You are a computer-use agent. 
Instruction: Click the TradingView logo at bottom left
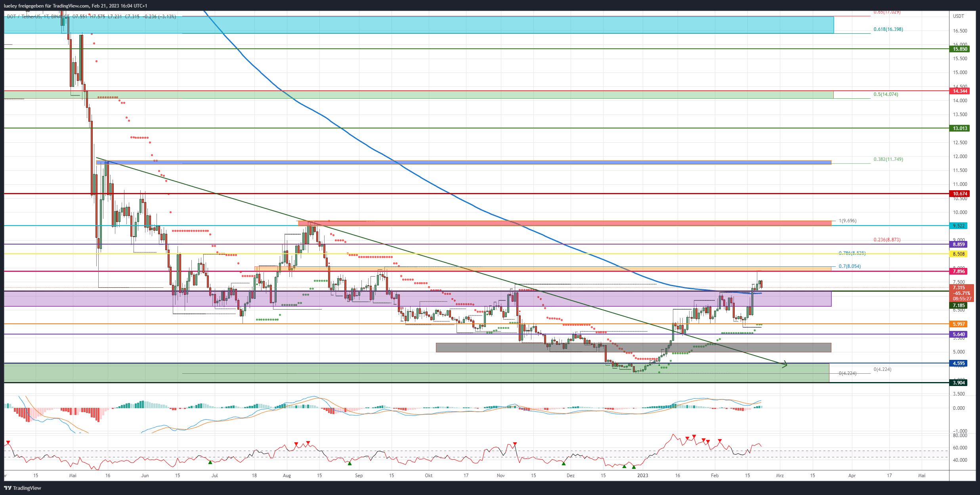[23, 488]
